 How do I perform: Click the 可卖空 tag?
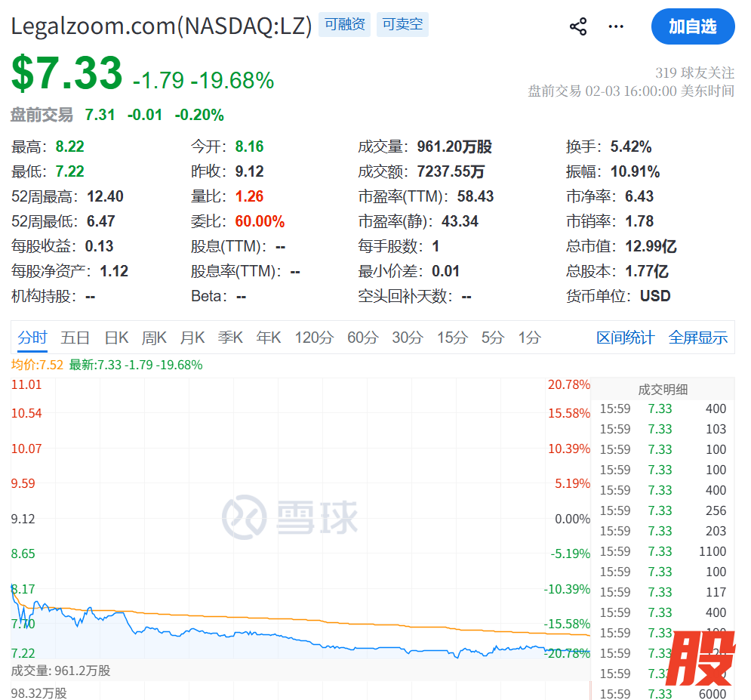tap(402, 25)
